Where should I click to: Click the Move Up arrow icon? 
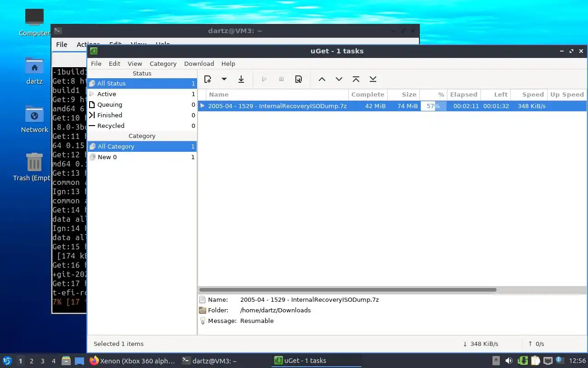click(x=322, y=79)
